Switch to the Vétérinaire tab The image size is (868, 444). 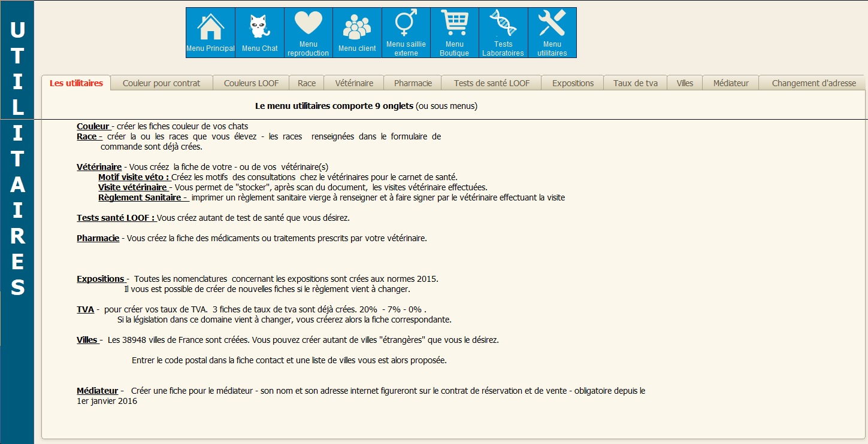(353, 83)
